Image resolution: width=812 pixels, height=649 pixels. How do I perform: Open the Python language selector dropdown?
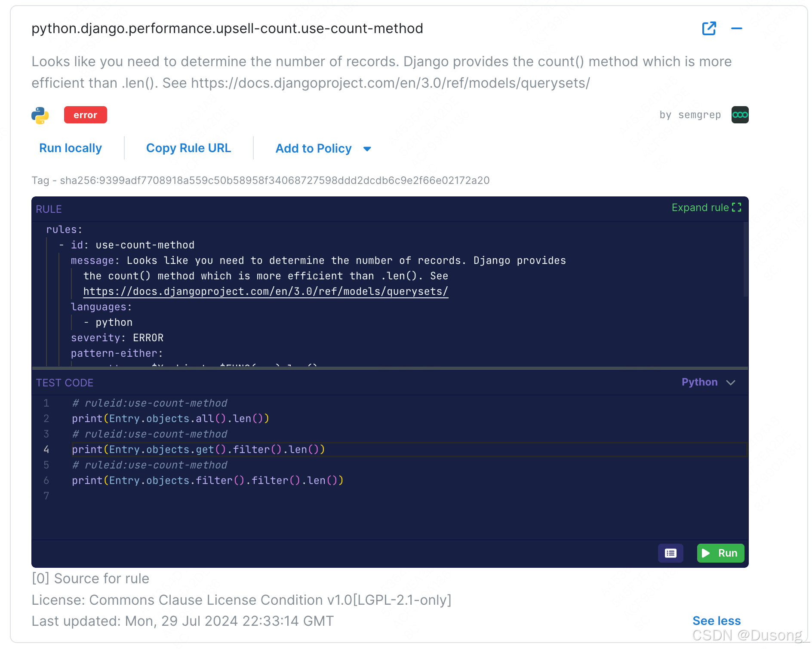click(x=708, y=382)
